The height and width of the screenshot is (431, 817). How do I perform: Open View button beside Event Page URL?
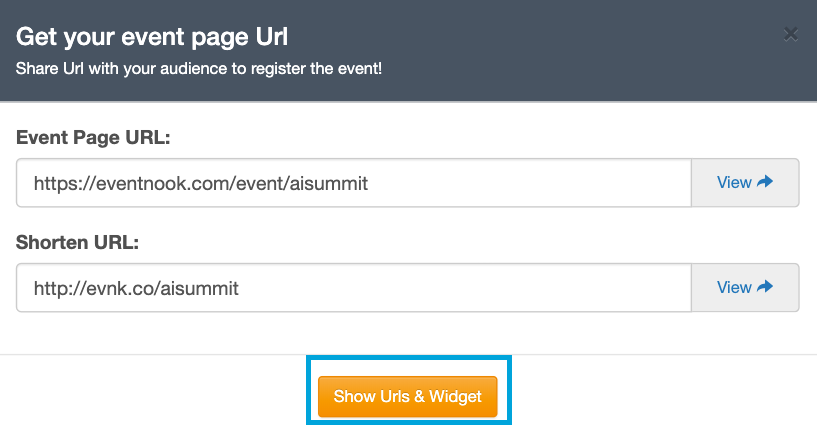point(745,183)
